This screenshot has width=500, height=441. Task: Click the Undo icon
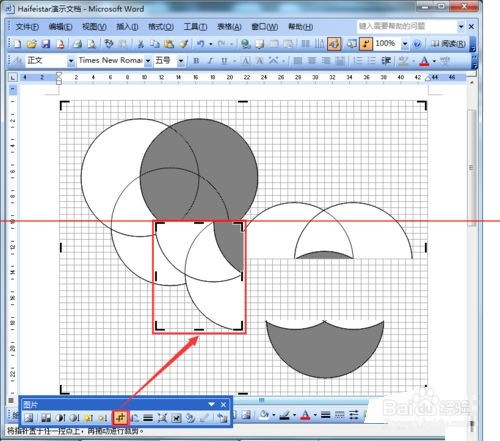[201, 44]
